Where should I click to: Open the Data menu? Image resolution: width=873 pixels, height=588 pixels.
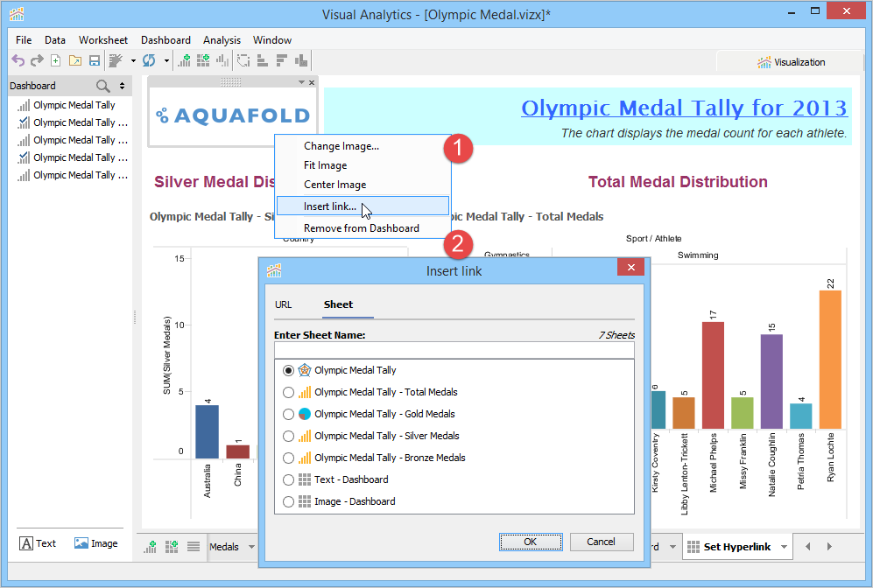click(55, 40)
